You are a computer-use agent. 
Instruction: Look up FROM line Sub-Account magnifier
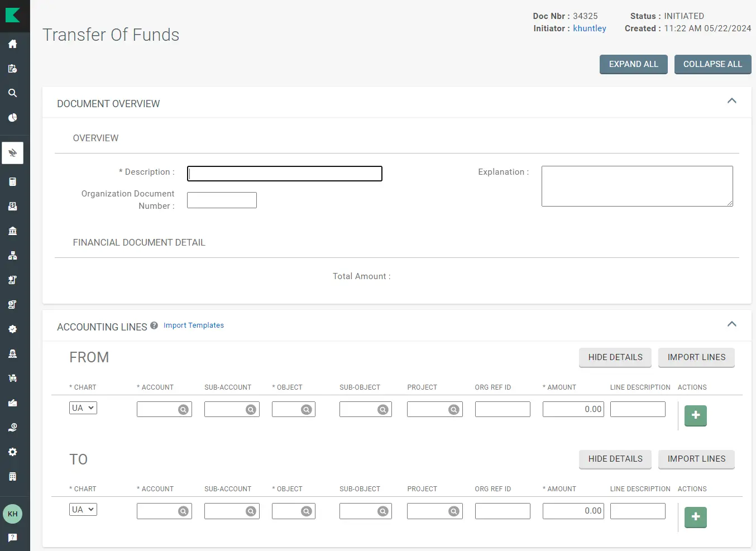pyautogui.click(x=251, y=410)
